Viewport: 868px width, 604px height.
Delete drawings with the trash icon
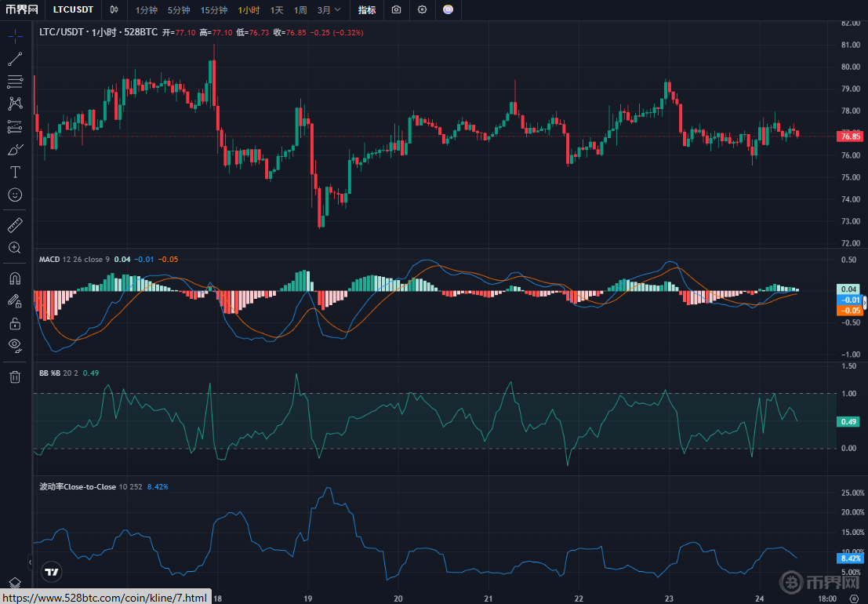click(x=15, y=377)
